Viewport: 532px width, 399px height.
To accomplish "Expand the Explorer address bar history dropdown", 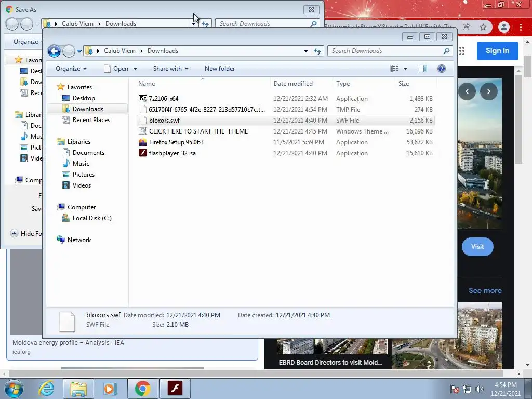I will [305, 51].
